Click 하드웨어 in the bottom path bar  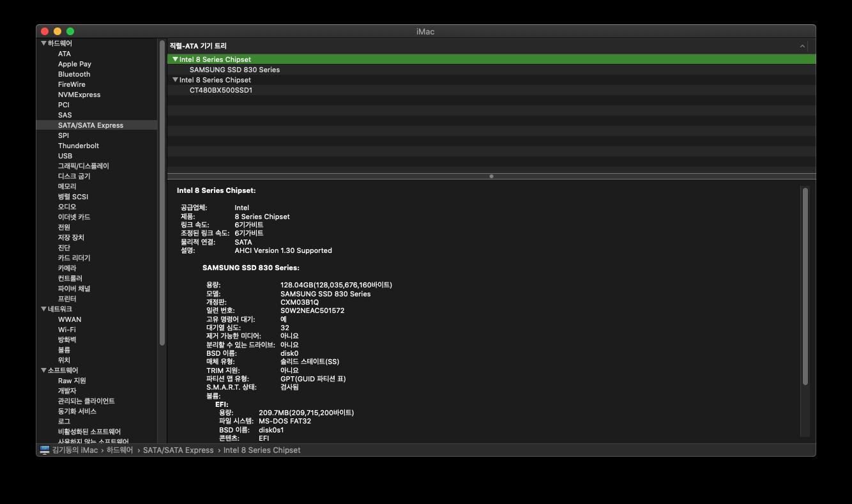coord(119,450)
